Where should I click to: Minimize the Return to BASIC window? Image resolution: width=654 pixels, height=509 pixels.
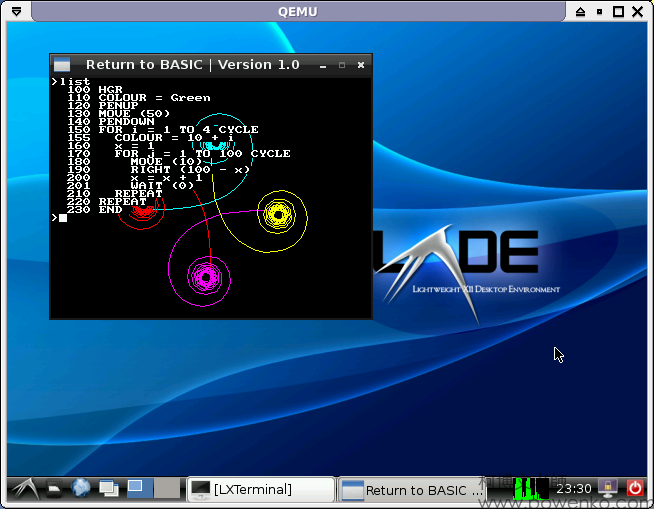[x=323, y=66]
